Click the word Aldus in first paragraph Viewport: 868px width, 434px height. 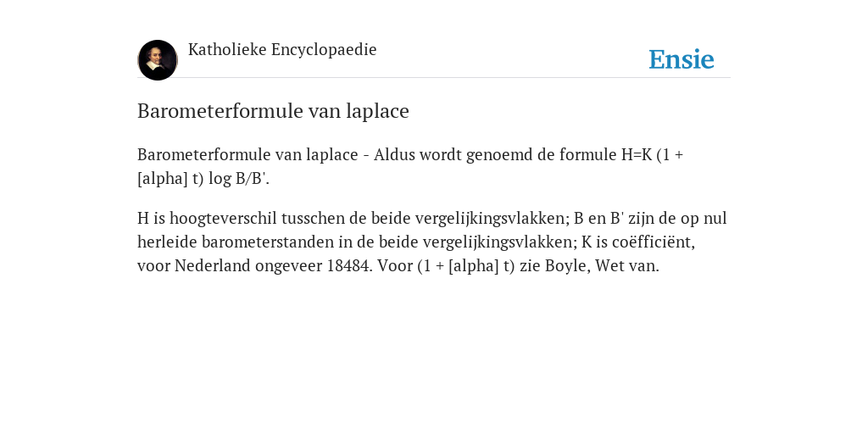tap(394, 154)
